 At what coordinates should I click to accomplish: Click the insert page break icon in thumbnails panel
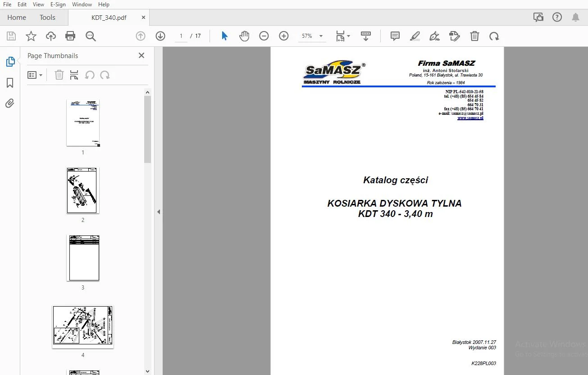click(74, 75)
